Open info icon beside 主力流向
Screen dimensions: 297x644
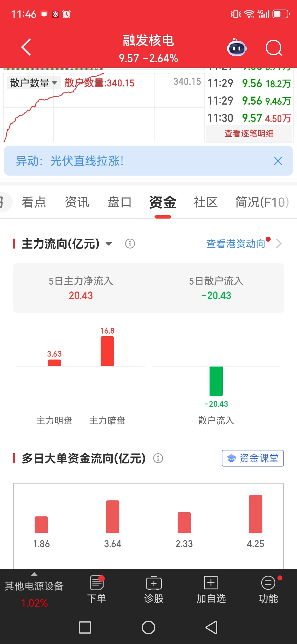[130, 244]
